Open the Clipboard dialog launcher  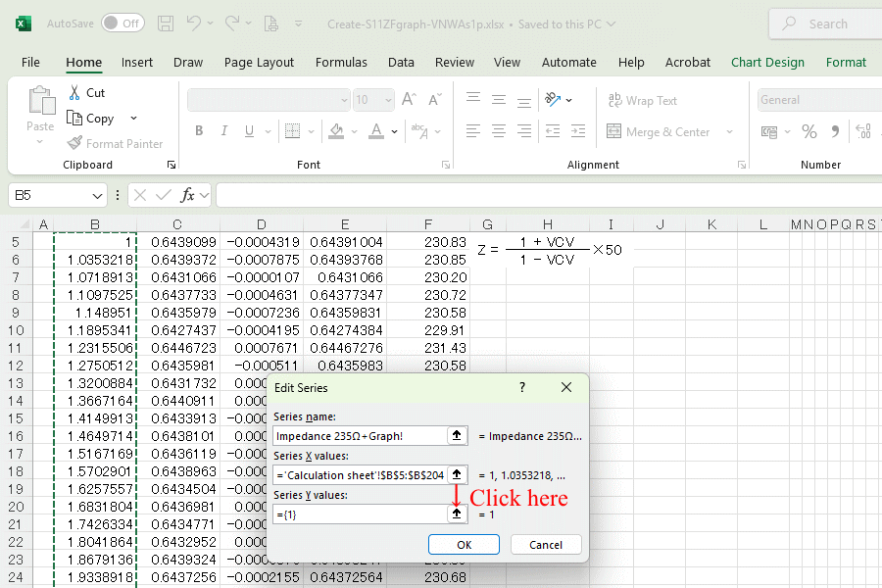pyautogui.click(x=171, y=165)
